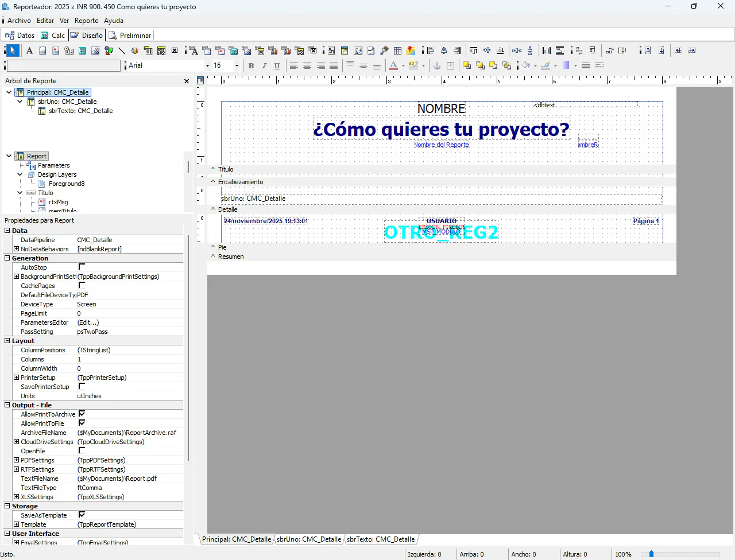This screenshot has height=560, width=735.
Task: Center text horizontally with the align center icon
Action: click(307, 65)
